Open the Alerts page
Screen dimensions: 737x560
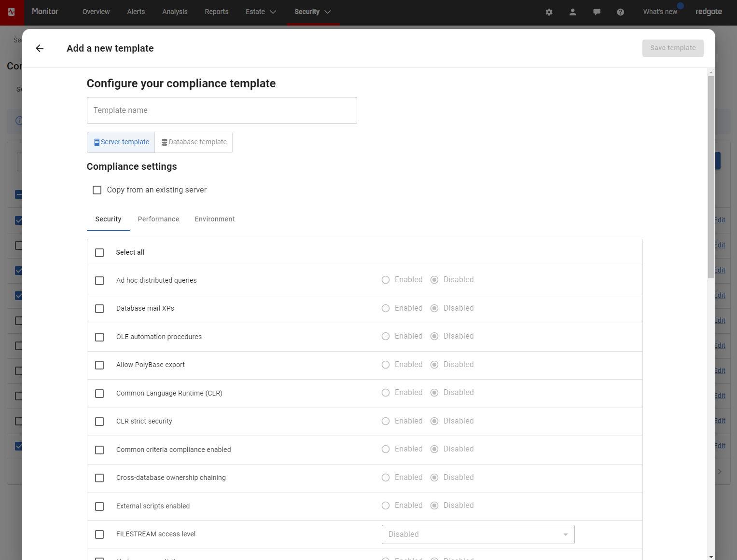pos(136,12)
